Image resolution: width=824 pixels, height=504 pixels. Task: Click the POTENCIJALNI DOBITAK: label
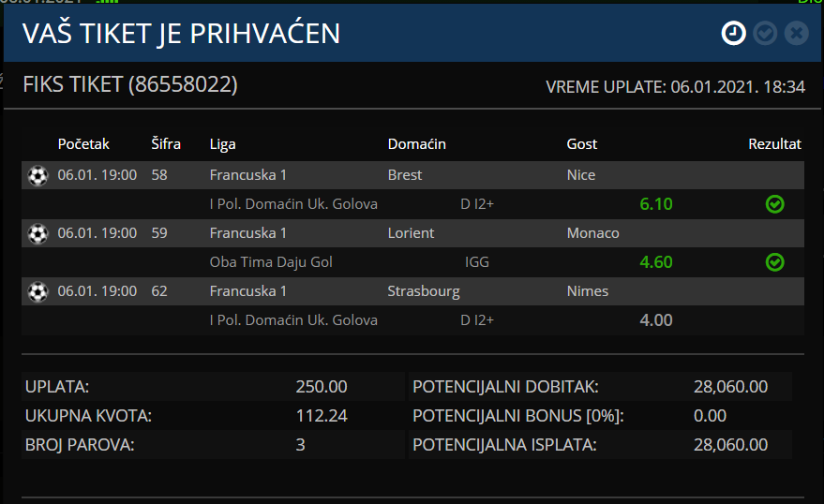point(505,387)
